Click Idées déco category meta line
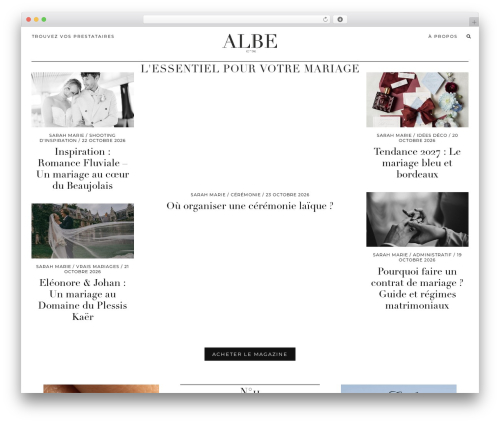The width and height of the screenshot is (500, 423). tap(417, 138)
